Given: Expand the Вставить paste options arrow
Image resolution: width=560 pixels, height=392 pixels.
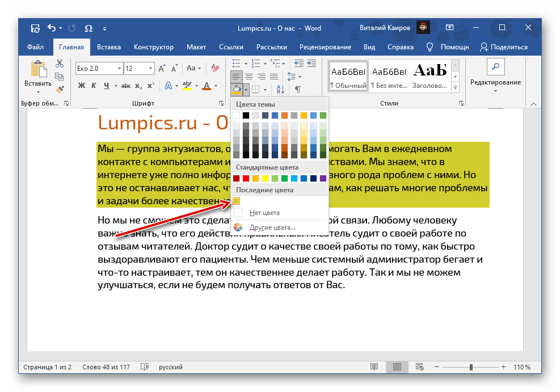Looking at the screenshot, I should [38, 91].
